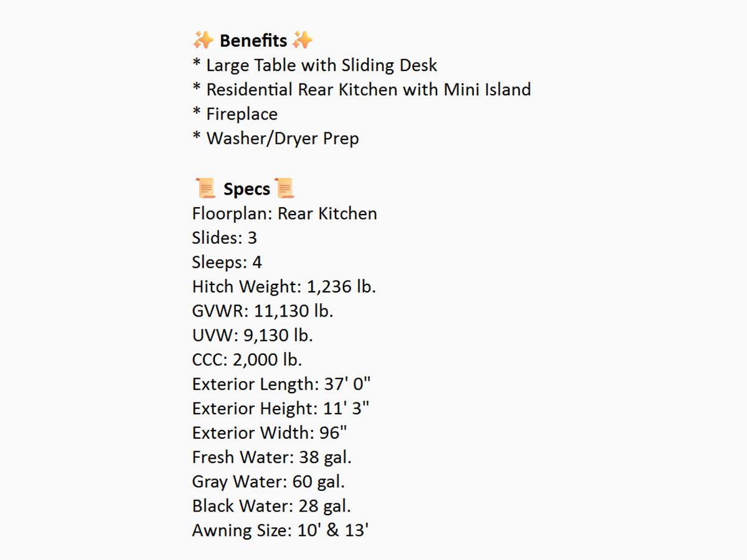
Task: Place cursor on Slides: 3 line
Action: (x=225, y=238)
